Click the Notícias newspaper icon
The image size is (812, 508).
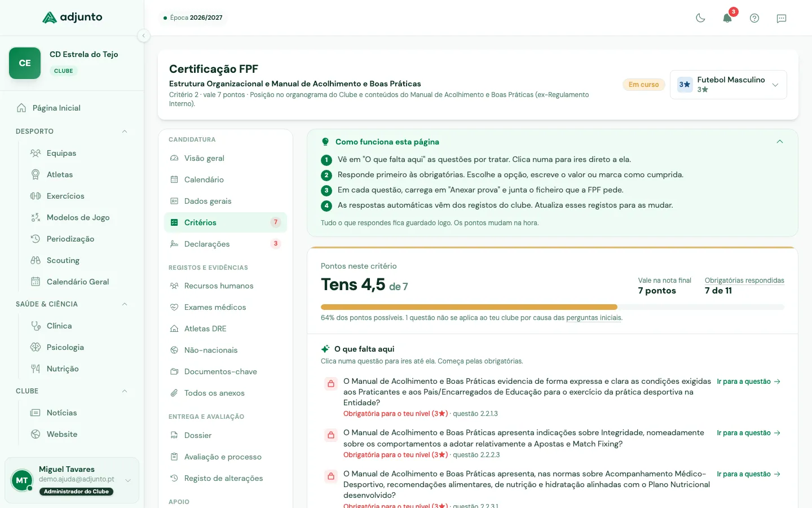(36, 413)
